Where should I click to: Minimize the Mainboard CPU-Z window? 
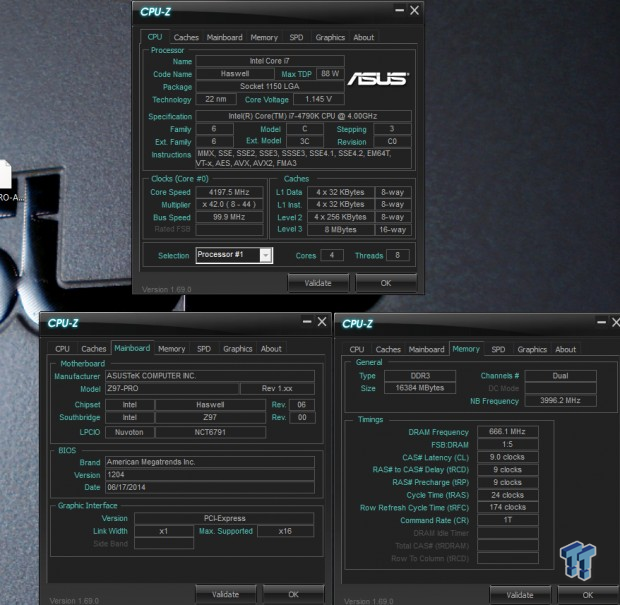click(307, 321)
